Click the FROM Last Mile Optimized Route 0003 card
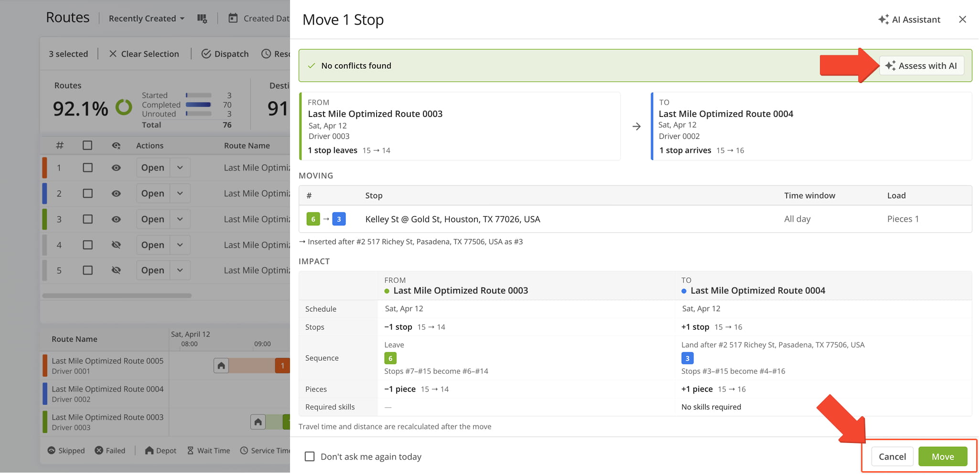980x475 pixels. pos(460,126)
